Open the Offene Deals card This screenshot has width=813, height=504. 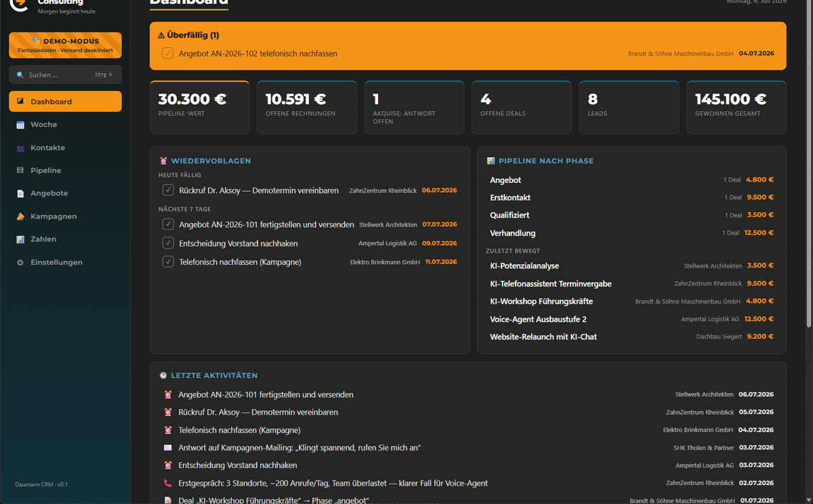click(522, 107)
